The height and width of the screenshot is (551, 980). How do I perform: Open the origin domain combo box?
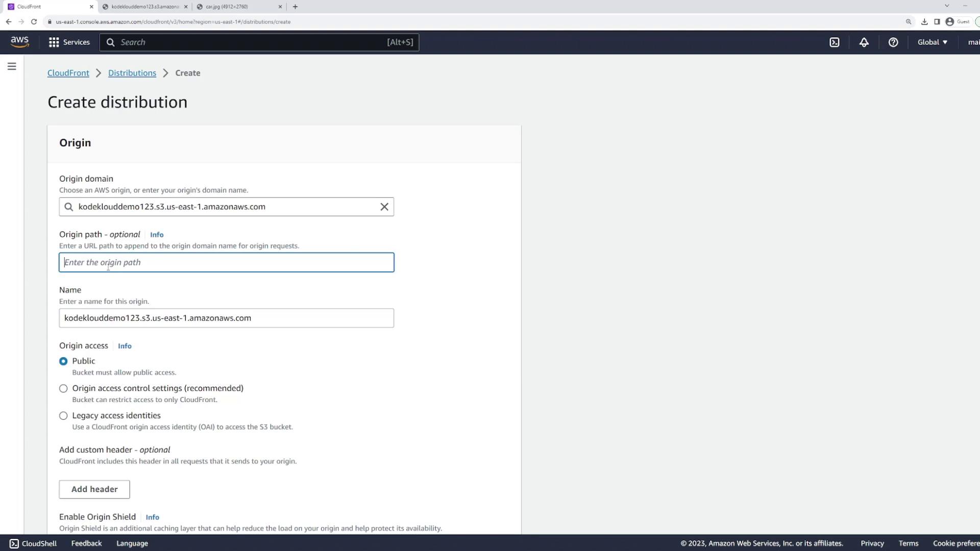coord(225,207)
